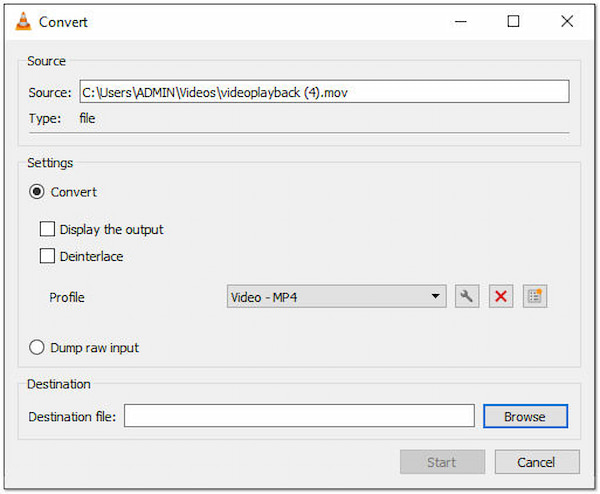600x494 pixels.
Task: Click the Source path input field
Action: (324, 91)
